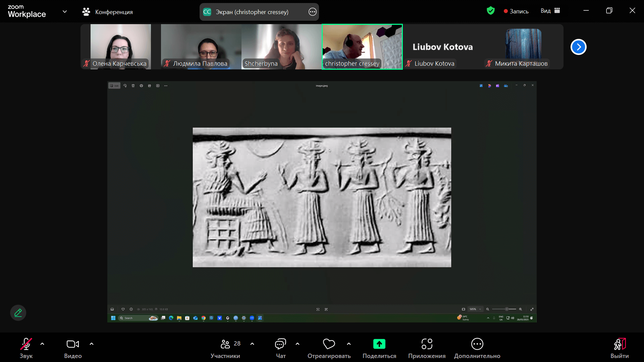The height and width of the screenshot is (362, 644).
Task: Open 505% zoom level dropdown in Photos
Action: pyautogui.click(x=475, y=309)
